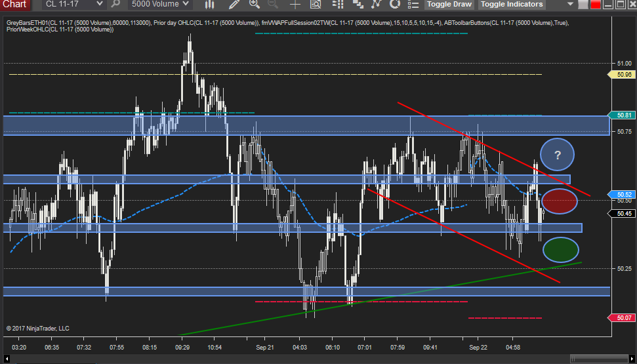The height and width of the screenshot is (364, 637).
Task: Click the black 50.45 current price marker
Action: [x=622, y=213]
